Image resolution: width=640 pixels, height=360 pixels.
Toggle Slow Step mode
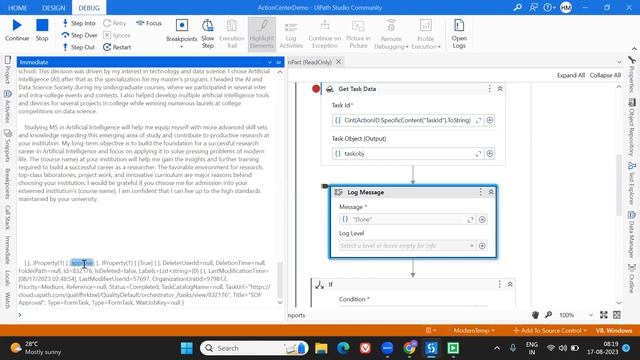click(x=207, y=34)
